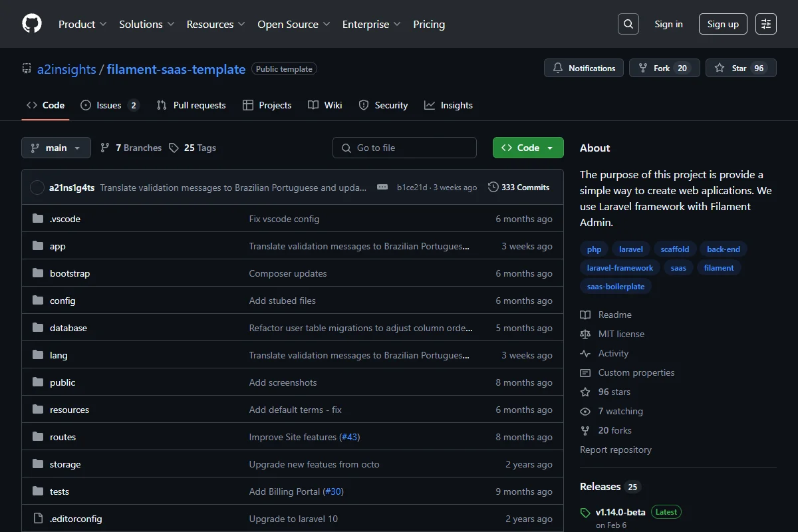This screenshot has width=798, height=532.
Task: Open the search magnifier icon
Action: [x=628, y=24]
